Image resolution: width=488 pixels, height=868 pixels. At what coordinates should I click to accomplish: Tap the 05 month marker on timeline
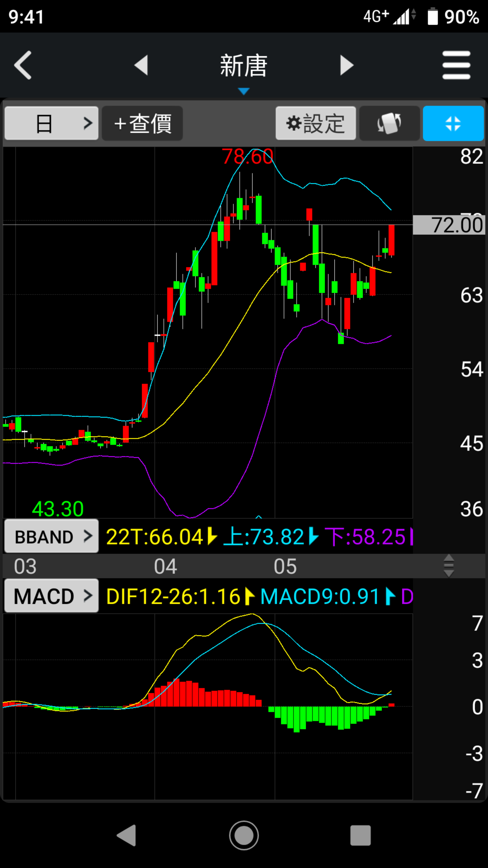tap(285, 566)
